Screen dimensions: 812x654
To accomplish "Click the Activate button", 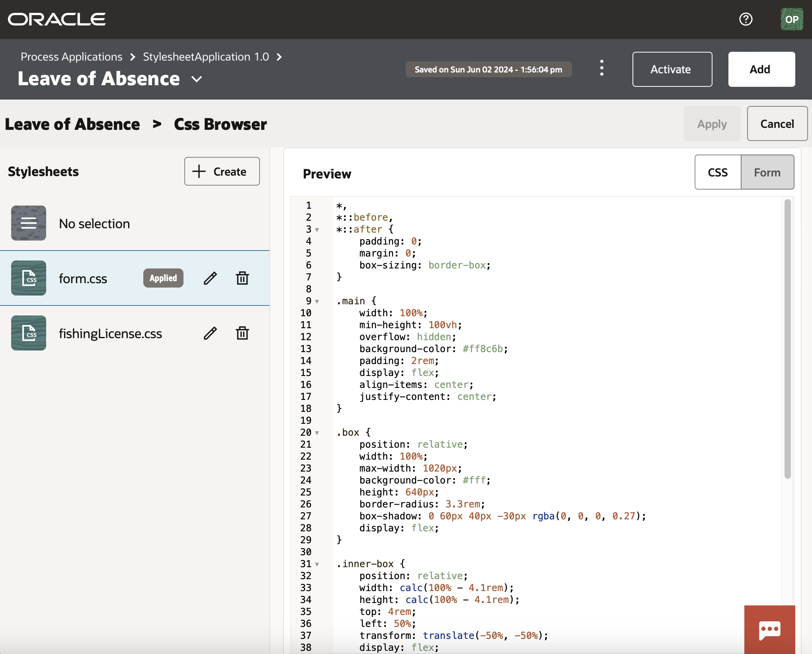I will point(672,69).
